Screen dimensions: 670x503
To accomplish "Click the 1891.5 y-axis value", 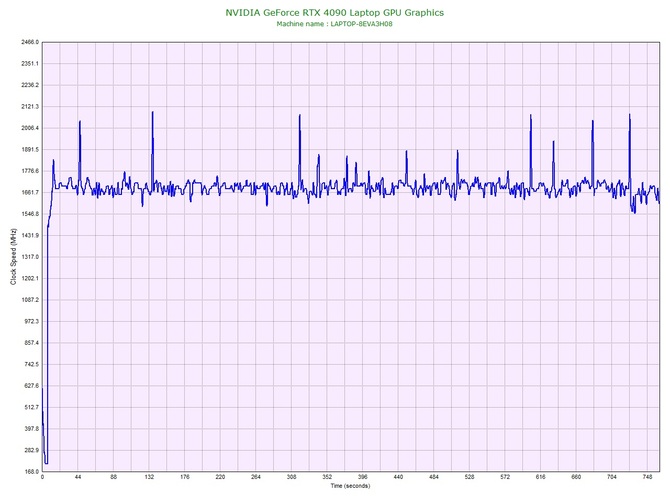I will tap(29, 150).
